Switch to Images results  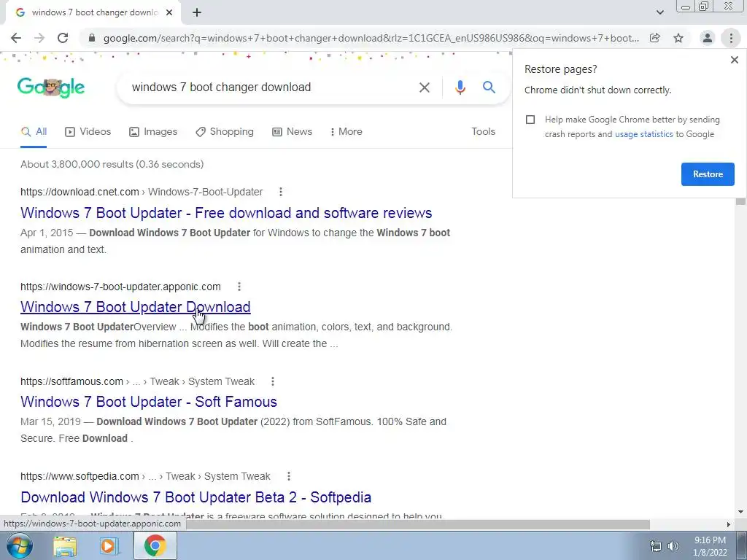pyautogui.click(x=153, y=132)
